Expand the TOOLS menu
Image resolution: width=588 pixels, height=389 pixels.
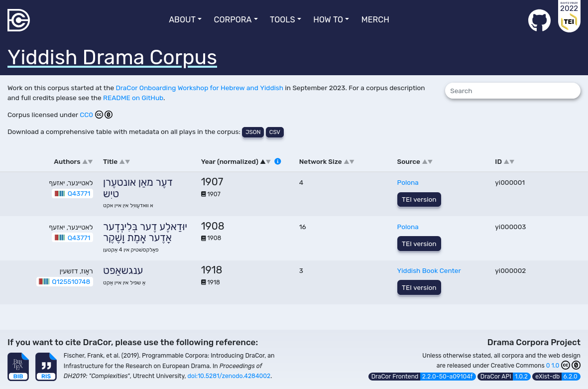tap(285, 19)
